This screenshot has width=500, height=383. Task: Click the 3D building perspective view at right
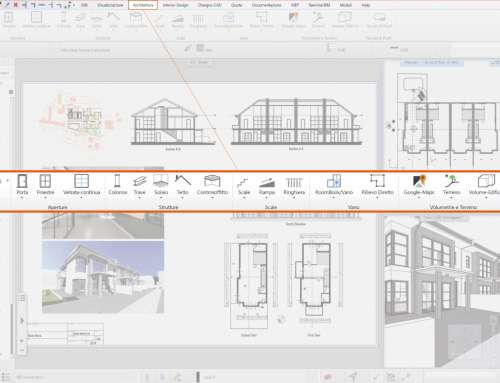(x=442, y=292)
